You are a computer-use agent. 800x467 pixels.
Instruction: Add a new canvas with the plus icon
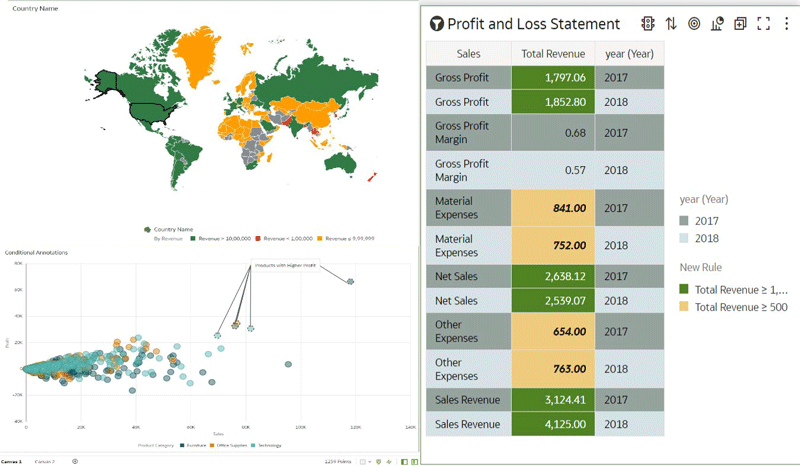75,462
